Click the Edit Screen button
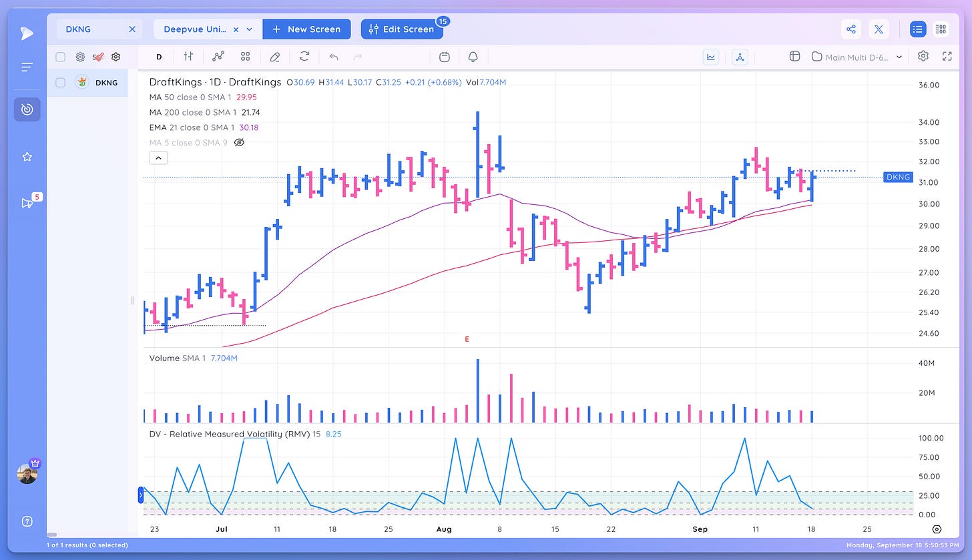Image resolution: width=972 pixels, height=560 pixels. [x=402, y=29]
